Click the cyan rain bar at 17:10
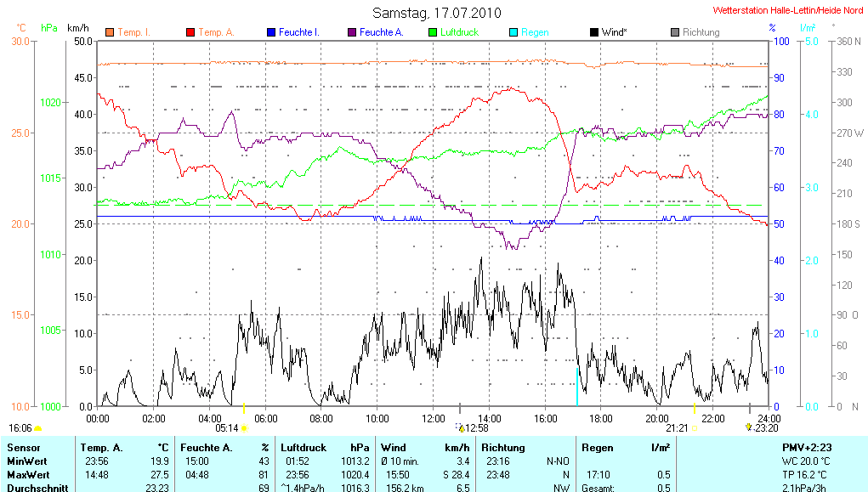Viewport: 868px width, 492px height. coord(576,387)
